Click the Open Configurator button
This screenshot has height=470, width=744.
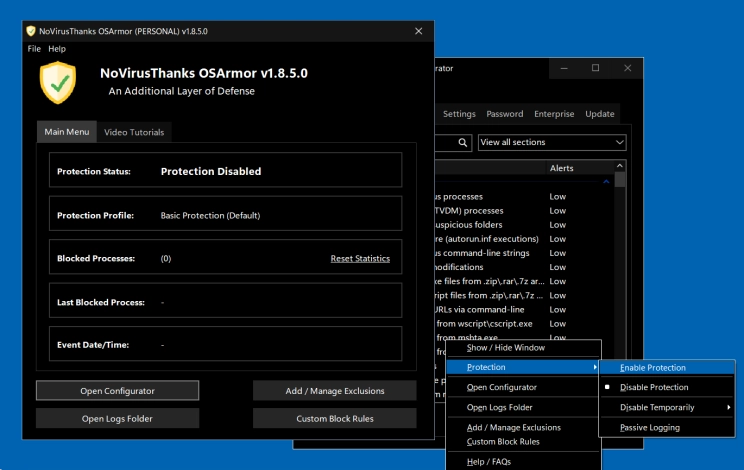pyautogui.click(x=117, y=391)
